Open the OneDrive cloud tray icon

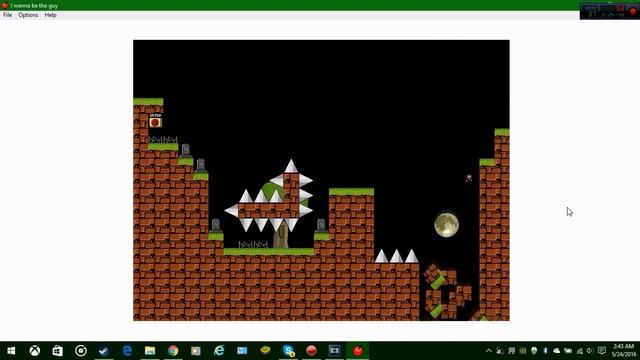point(556,351)
